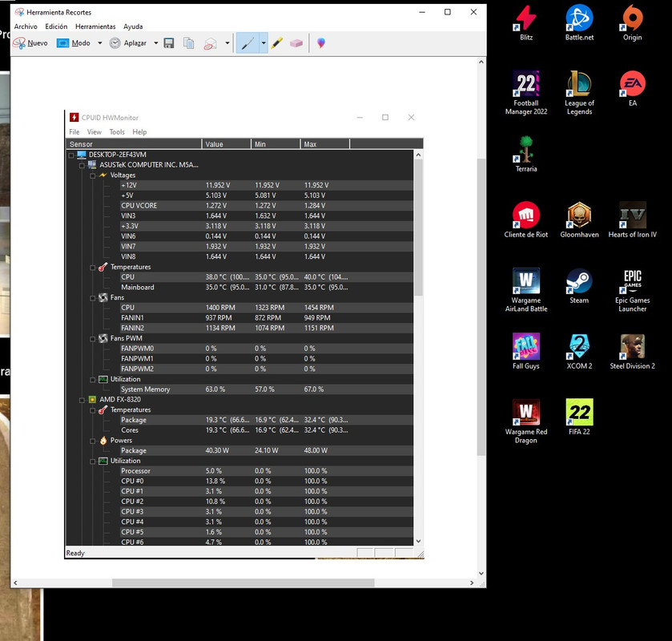
Task: Open Fall Guys desktop shortcut
Action: [x=526, y=351]
